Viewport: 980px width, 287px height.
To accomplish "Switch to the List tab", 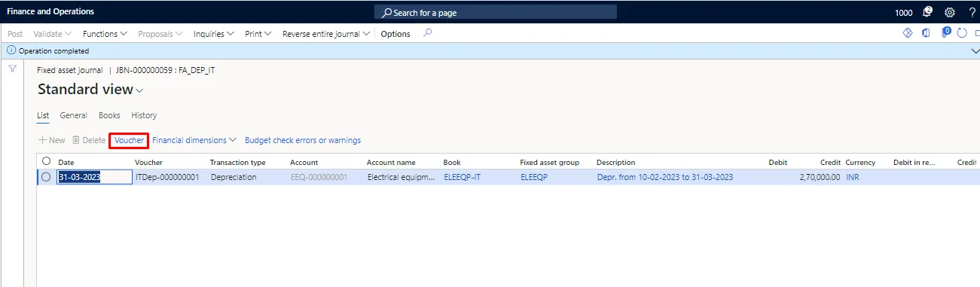I will coord(43,115).
